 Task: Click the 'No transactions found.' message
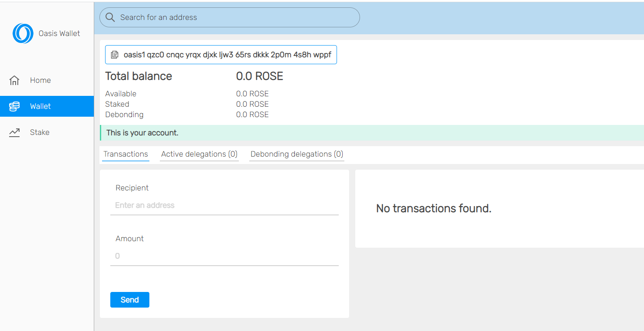(434, 209)
